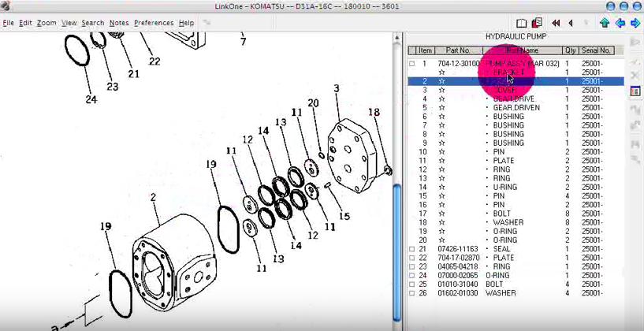644x331 pixels.
Task: Click the green up arrow icon
Action: pos(604,23)
